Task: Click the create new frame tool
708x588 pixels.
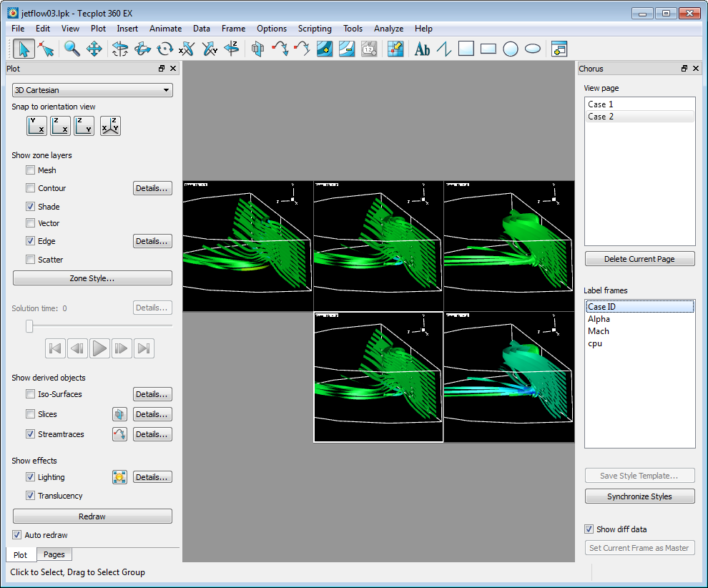Action: pyautogui.click(x=559, y=49)
